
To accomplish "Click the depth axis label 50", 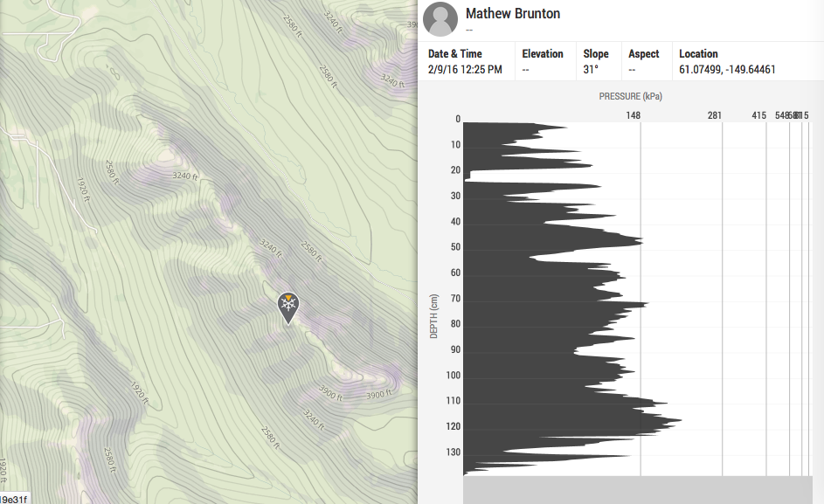I will click(455, 247).
